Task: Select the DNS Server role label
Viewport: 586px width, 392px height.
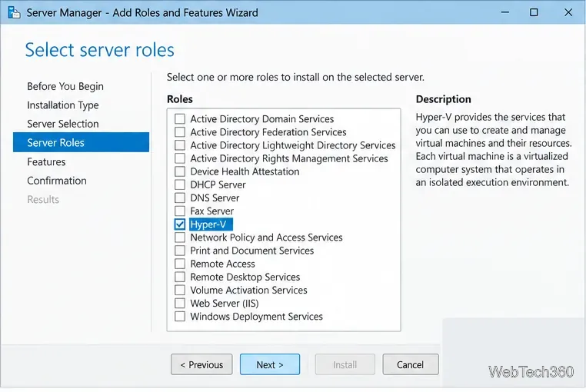Action: pos(215,198)
